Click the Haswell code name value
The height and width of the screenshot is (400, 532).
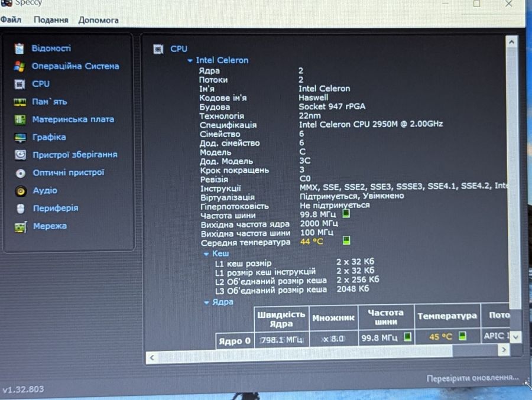click(x=313, y=97)
